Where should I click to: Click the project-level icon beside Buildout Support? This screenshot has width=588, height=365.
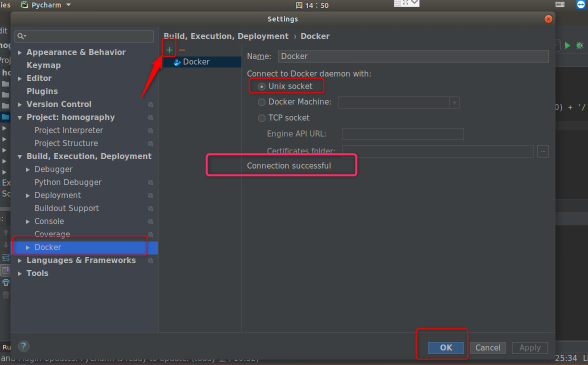(x=151, y=208)
